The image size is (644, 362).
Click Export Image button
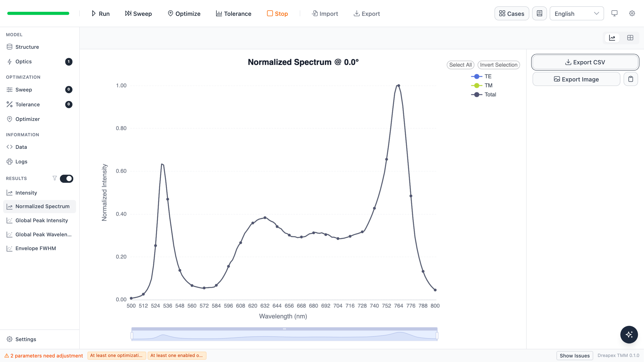click(x=576, y=79)
